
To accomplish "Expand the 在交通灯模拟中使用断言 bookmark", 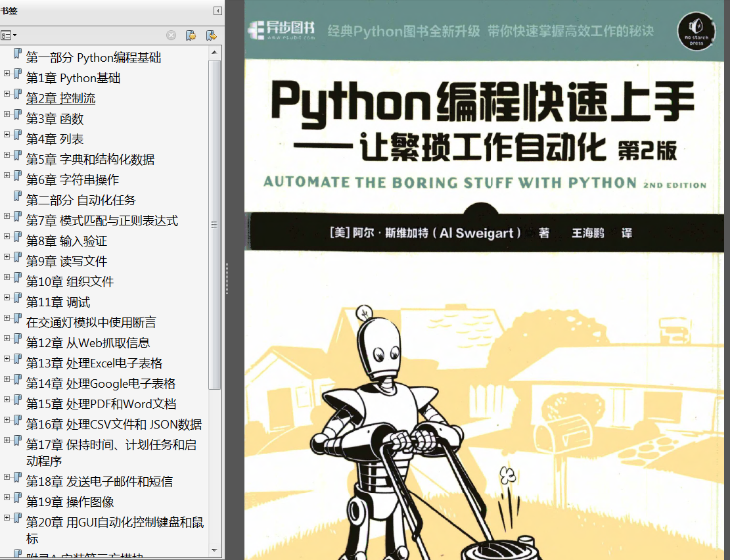I will click(7, 318).
